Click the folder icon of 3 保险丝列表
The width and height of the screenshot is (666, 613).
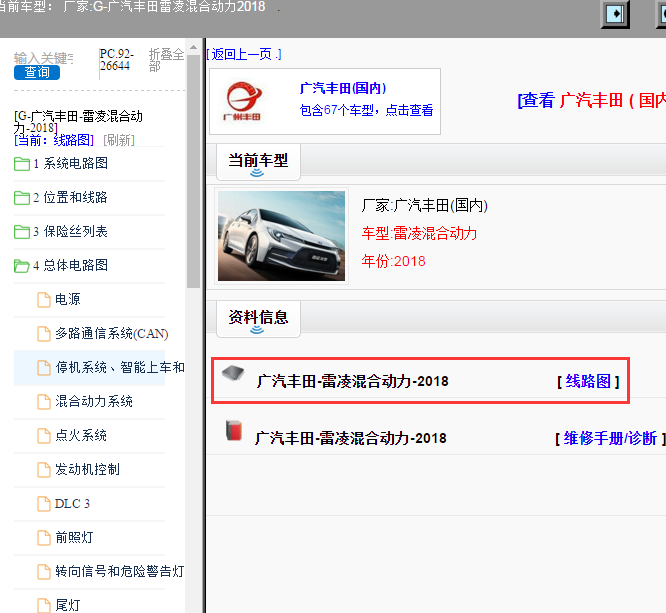click(x=22, y=232)
